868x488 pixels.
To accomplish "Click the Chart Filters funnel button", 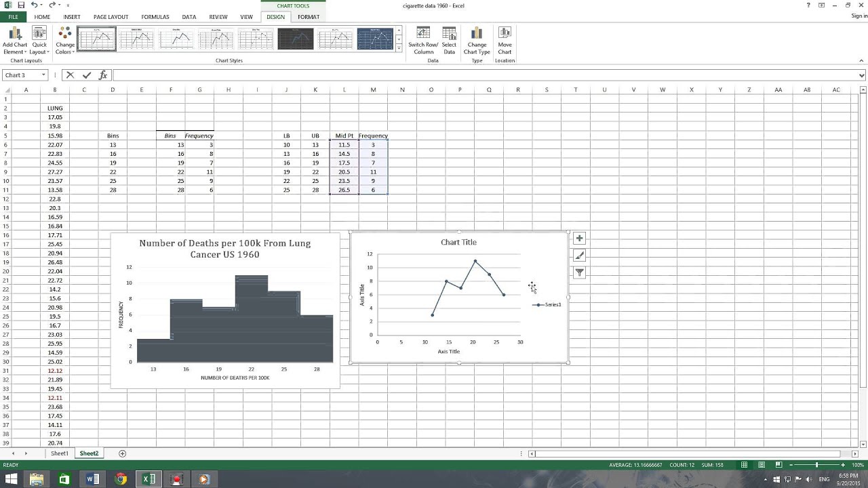I will 579,272.
